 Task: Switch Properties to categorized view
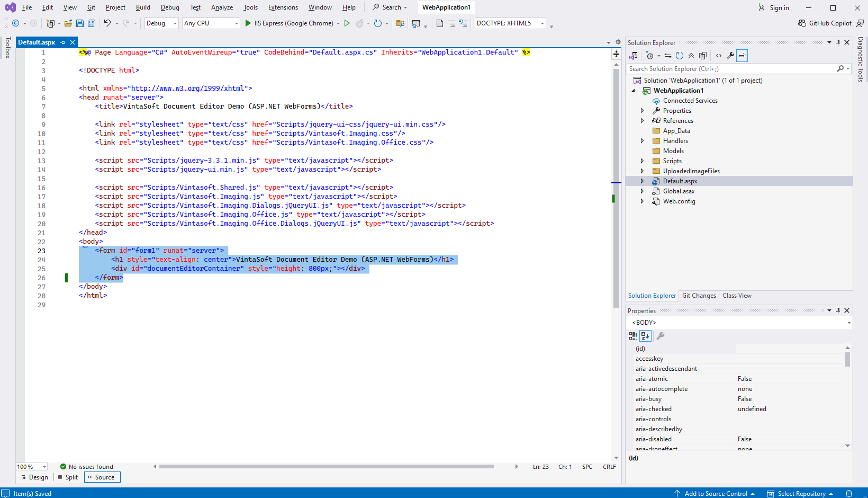[633, 336]
